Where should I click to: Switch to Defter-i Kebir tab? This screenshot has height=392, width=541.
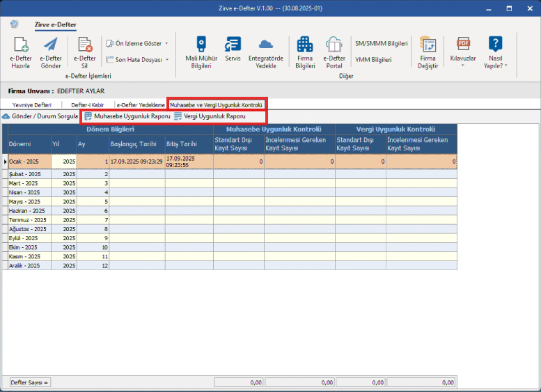pyautogui.click(x=88, y=105)
